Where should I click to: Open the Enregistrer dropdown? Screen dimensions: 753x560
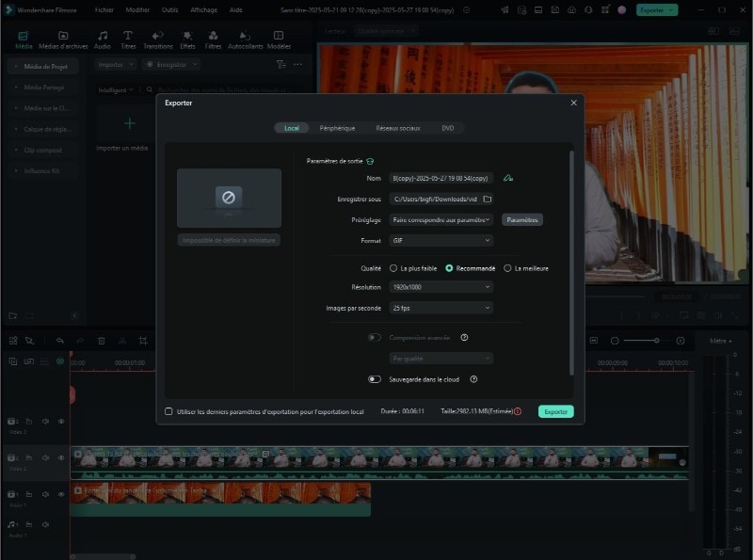171,64
